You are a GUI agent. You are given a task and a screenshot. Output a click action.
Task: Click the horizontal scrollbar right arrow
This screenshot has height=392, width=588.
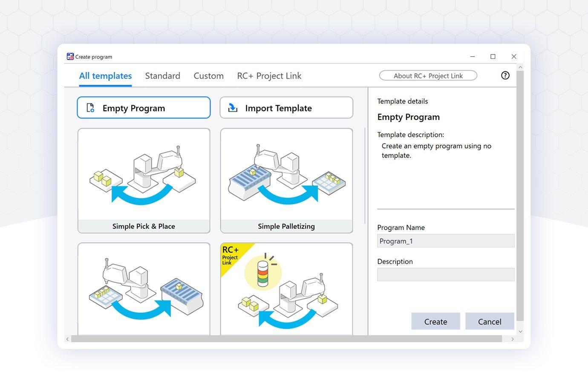[x=513, y=339]
